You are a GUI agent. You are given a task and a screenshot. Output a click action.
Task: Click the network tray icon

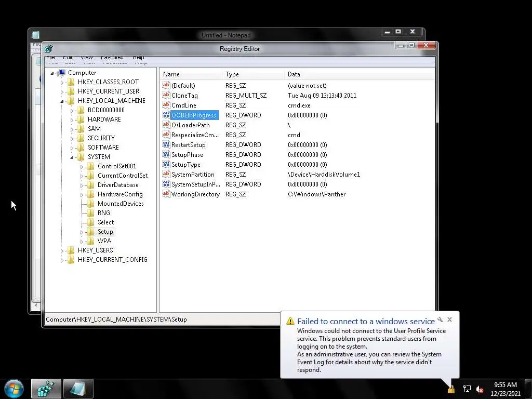467,389
